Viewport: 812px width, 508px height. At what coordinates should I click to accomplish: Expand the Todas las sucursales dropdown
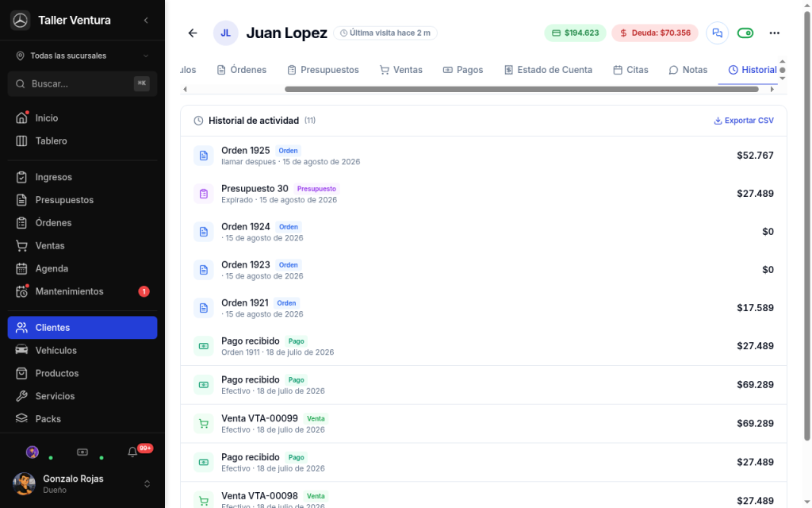point(82,56)
